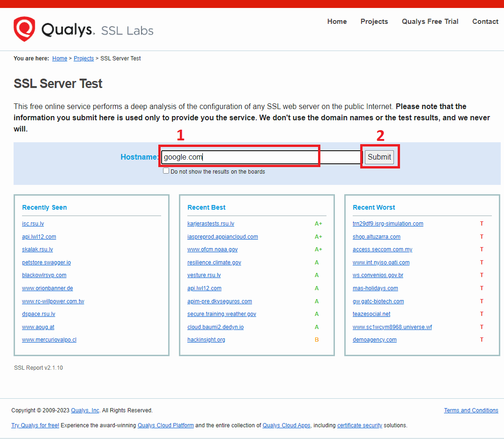504x439 pixels.
Task: Click the Projects breadcrumb link
Action: [84, 59]
